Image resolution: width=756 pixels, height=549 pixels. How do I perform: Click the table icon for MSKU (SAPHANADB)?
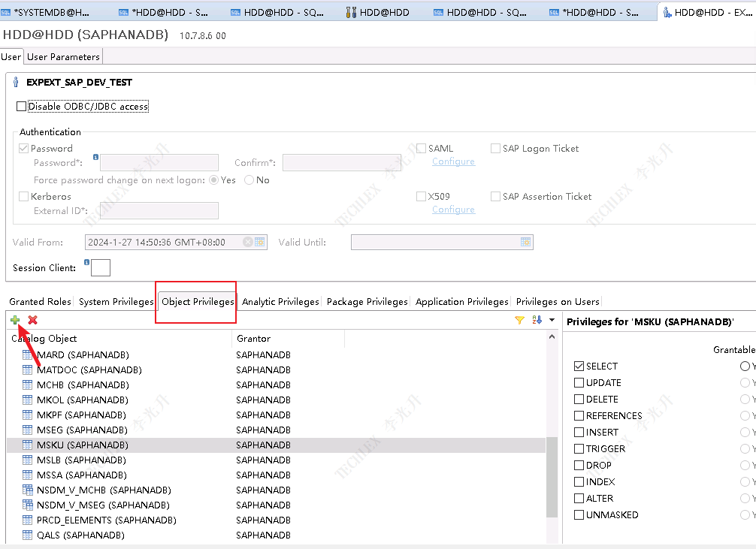(28, 445)
